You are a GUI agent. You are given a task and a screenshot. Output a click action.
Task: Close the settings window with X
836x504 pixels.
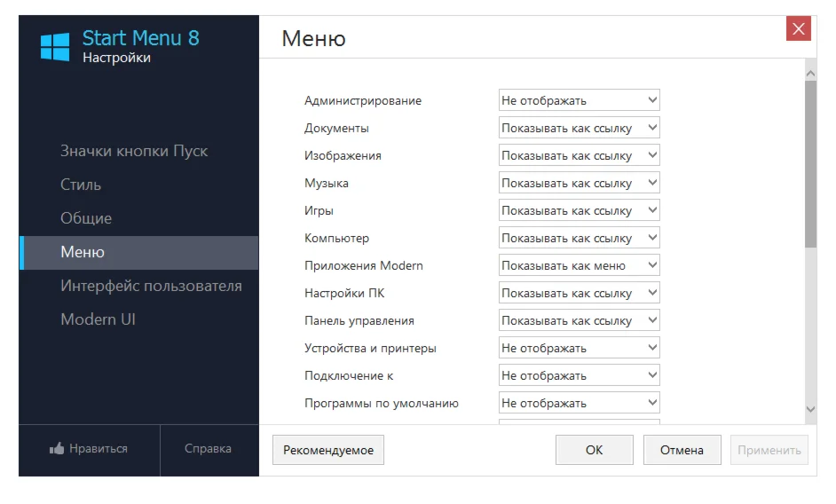(x=798, y=29)
